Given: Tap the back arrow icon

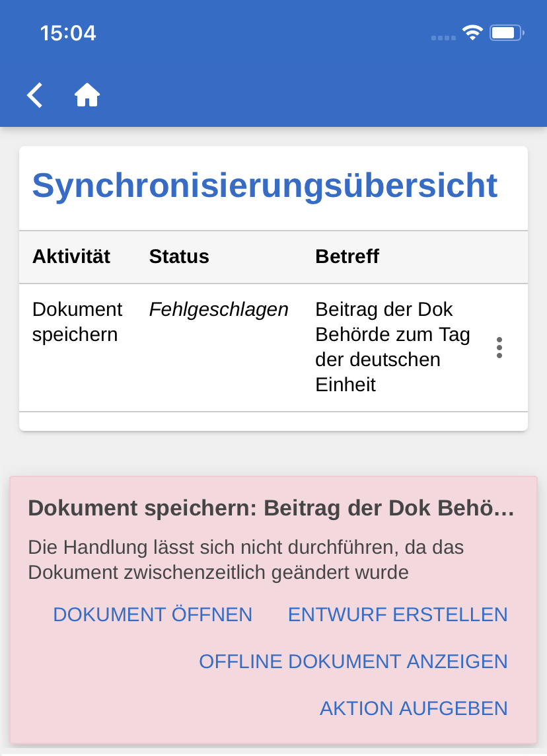Looking at the screenshot, I should [x=35, y=95].
